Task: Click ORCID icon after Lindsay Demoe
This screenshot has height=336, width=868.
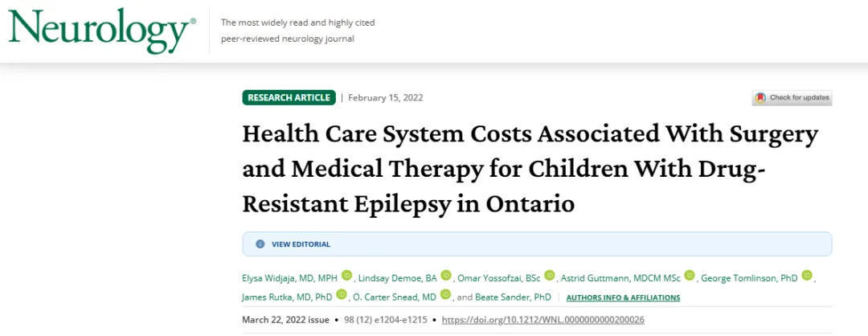Action: coord(446,276)
